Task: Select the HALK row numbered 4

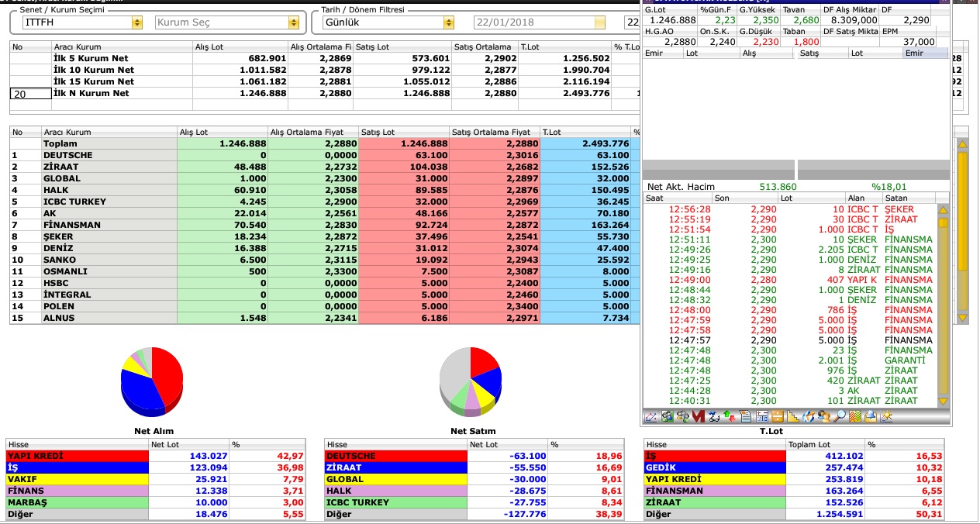Action: 326,190
